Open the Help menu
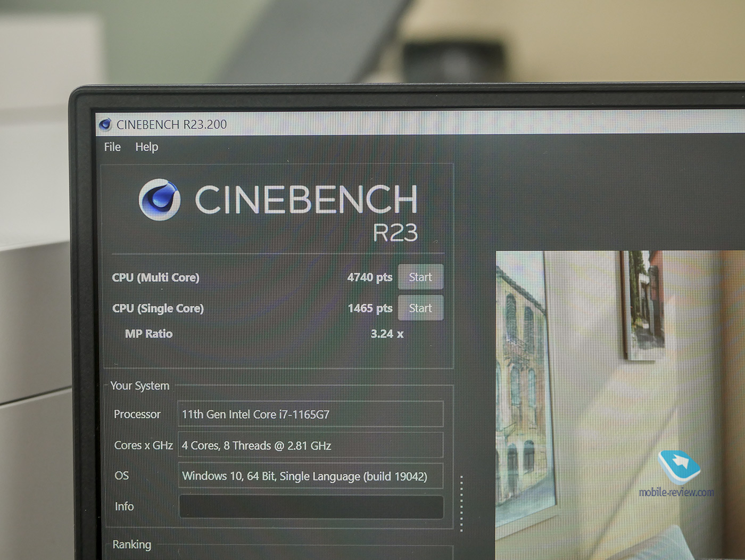This screenshot has width=745, height=560. click(146, 147)
